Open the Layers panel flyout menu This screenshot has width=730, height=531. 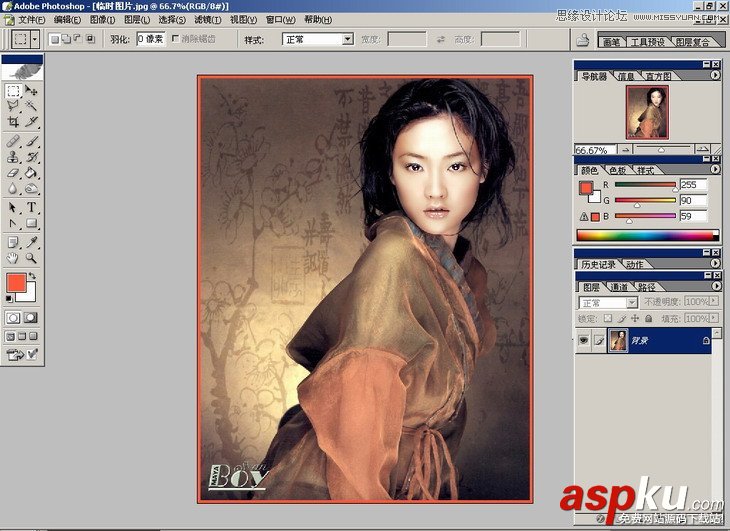(x=716, y=286)
